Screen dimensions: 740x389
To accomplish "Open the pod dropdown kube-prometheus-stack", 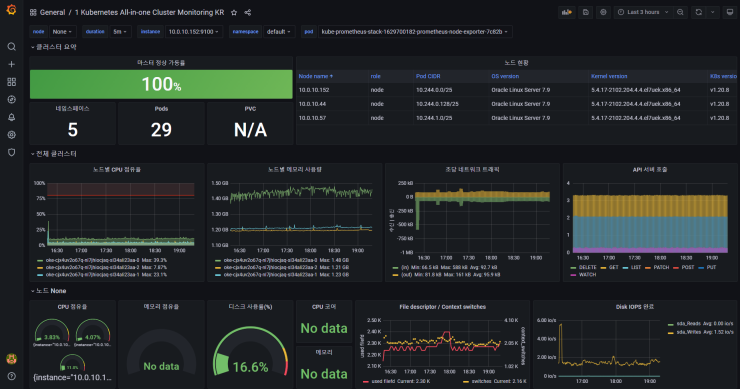I will (x=415, y=32).
